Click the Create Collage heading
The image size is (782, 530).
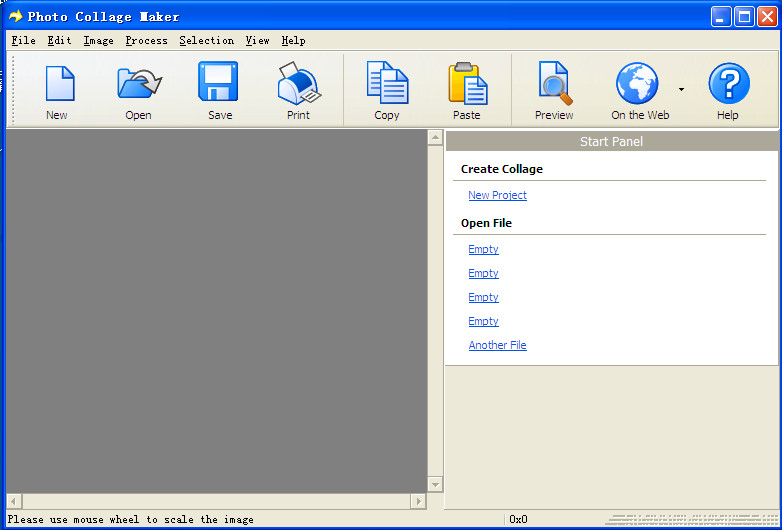(502, 169)
